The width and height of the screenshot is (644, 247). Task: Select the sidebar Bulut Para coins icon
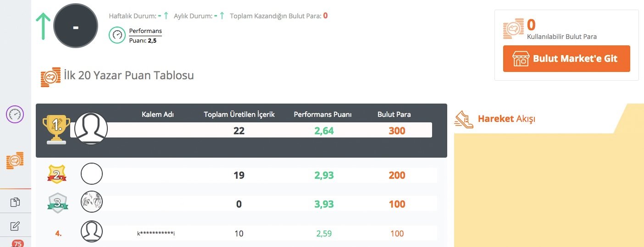coord(15,160)
